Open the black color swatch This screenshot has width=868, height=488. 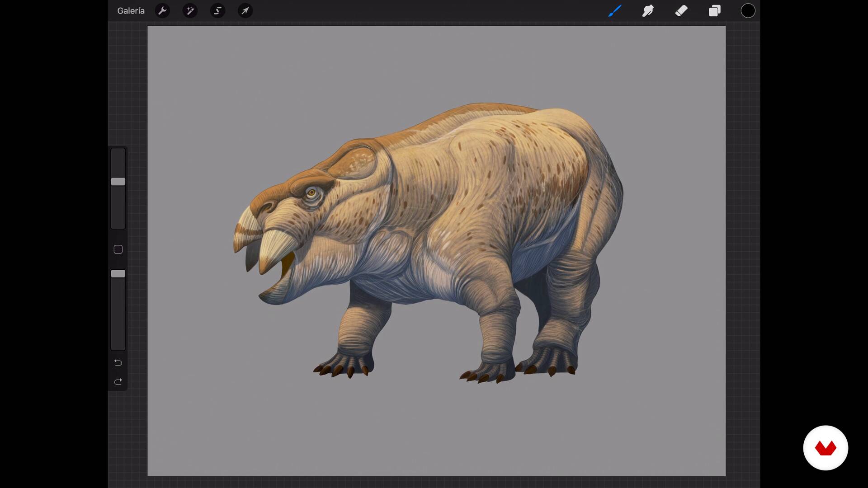[x=748, y=11]
